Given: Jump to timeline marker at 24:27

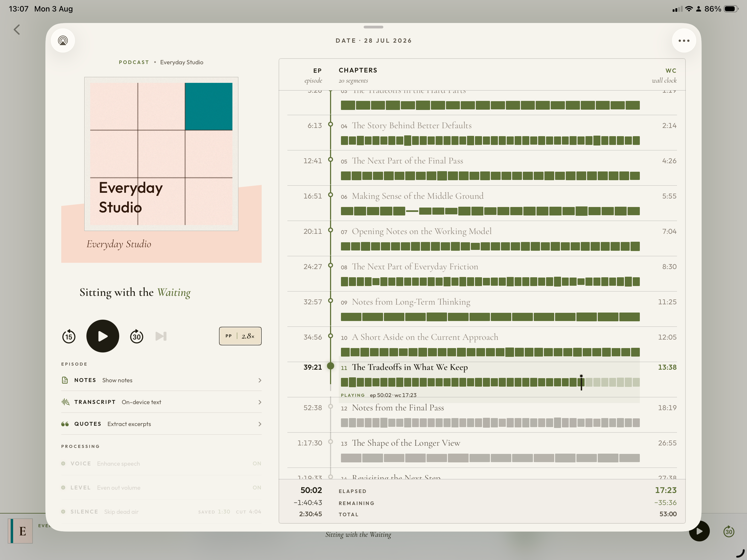Looking at the screenshot, I should tap(331, 265).
